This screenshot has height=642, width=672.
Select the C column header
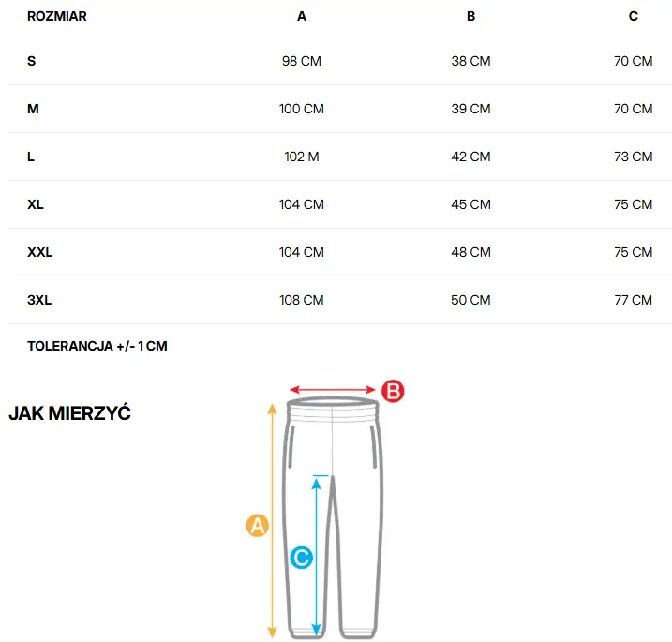(634, 16)
